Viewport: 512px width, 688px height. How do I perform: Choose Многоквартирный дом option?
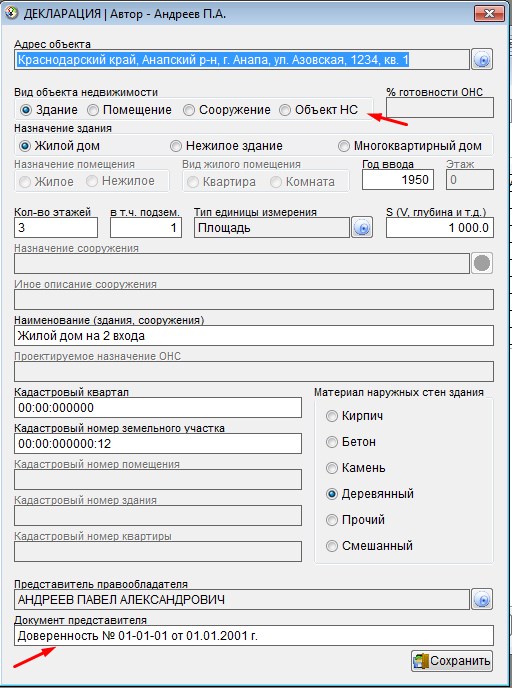[410, 146]
